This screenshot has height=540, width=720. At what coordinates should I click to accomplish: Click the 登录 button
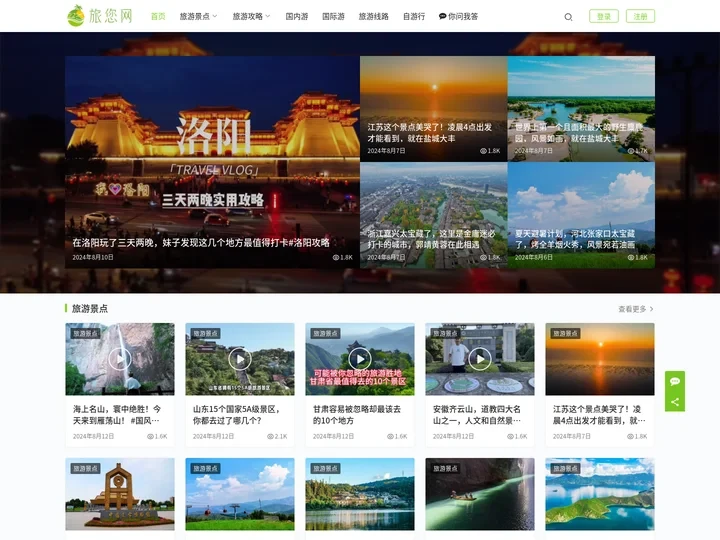(604, 16)
